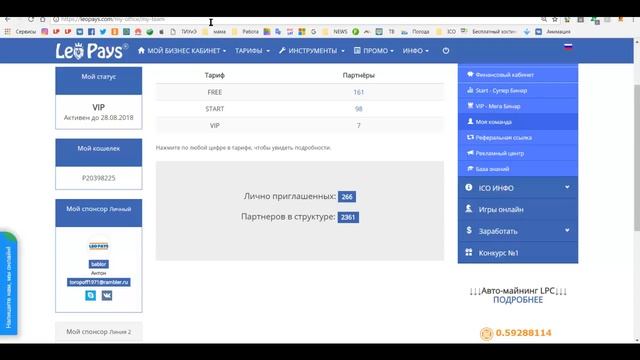Click the info icon beside ICO ИНФО

tap(469, 187)
